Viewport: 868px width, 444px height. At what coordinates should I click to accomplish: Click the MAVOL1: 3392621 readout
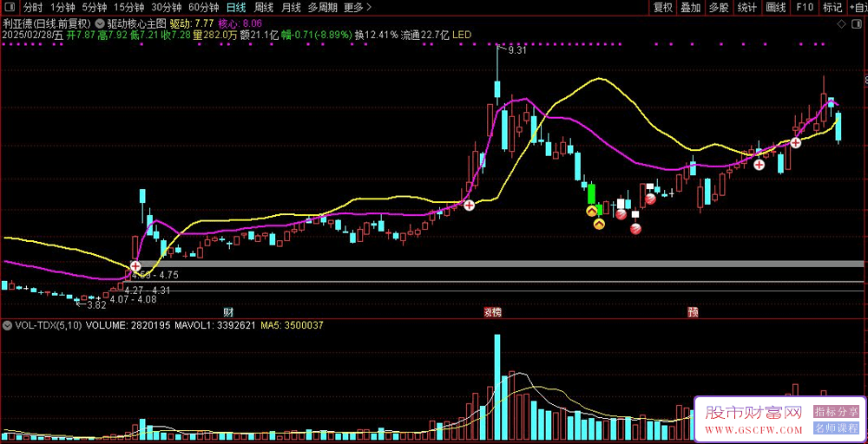[x=214, y=326]
